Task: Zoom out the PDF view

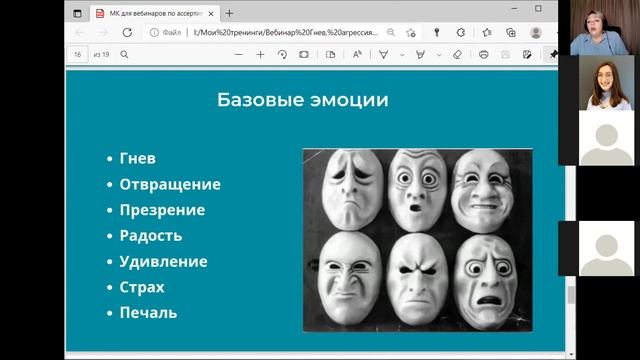Action: 239,54
